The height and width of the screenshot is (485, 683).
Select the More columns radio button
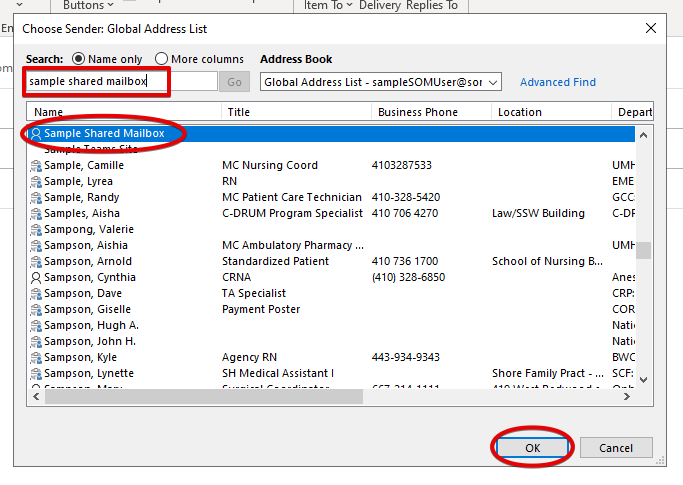pos(162,59)
